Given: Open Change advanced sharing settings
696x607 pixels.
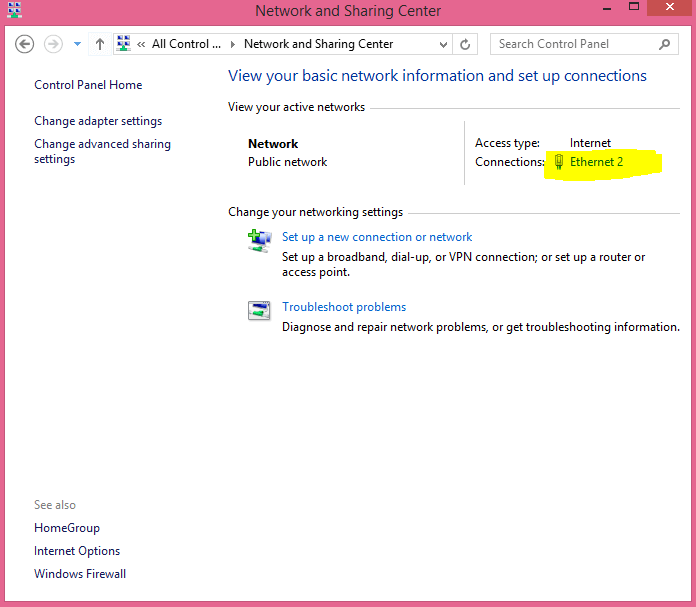Looking at the screenshot, I should pyautogui.click(x=102, y=151).
